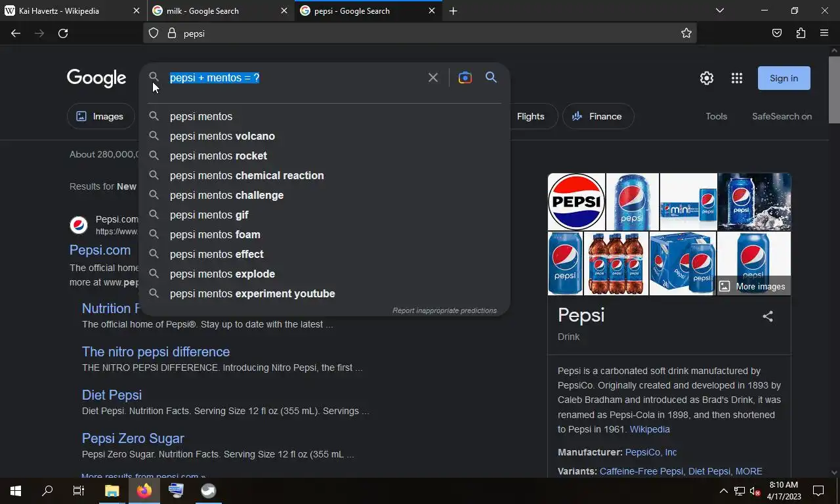Choose suggestion pepsi mentos challenge
The height and width of the screenshot is (504, 840).
[x=325, y=195]
